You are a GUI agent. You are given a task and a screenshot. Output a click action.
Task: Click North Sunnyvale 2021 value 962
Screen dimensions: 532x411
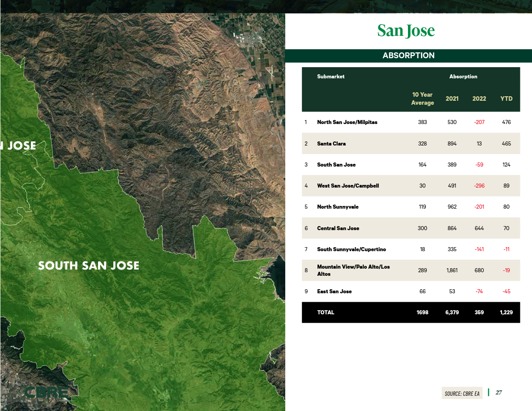coord(452,206)
